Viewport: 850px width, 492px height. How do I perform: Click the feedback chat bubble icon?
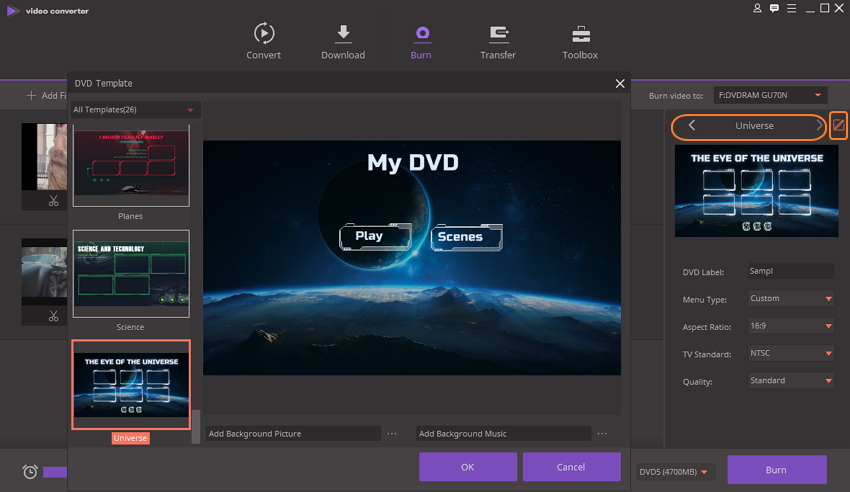(774, 9)
